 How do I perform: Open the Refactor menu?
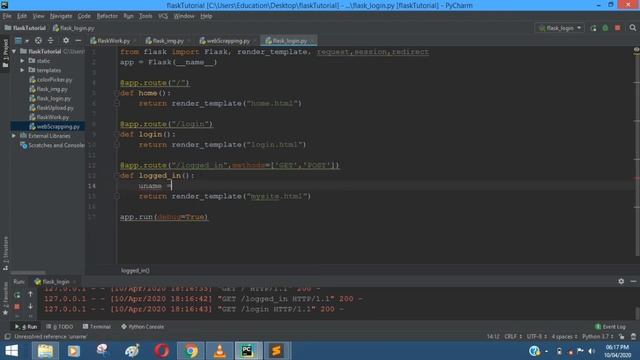point(107,16)
